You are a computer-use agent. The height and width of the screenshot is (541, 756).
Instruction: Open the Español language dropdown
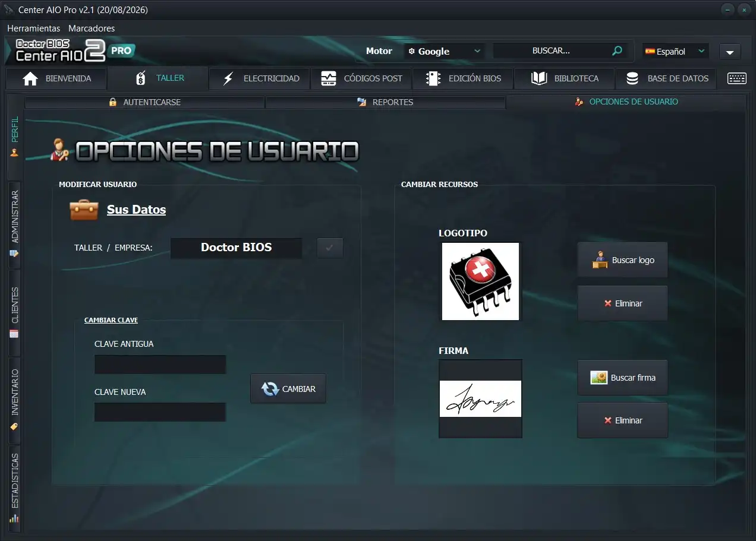676,51
